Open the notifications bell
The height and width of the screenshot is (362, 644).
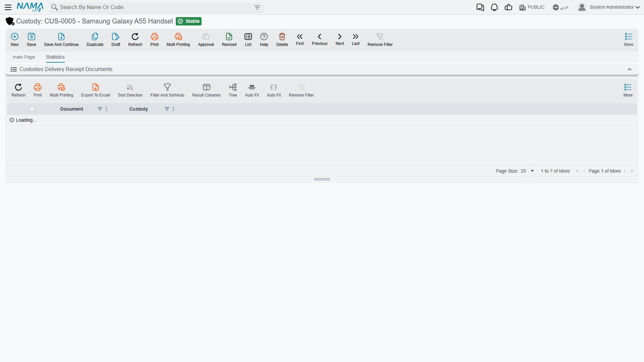494,7
